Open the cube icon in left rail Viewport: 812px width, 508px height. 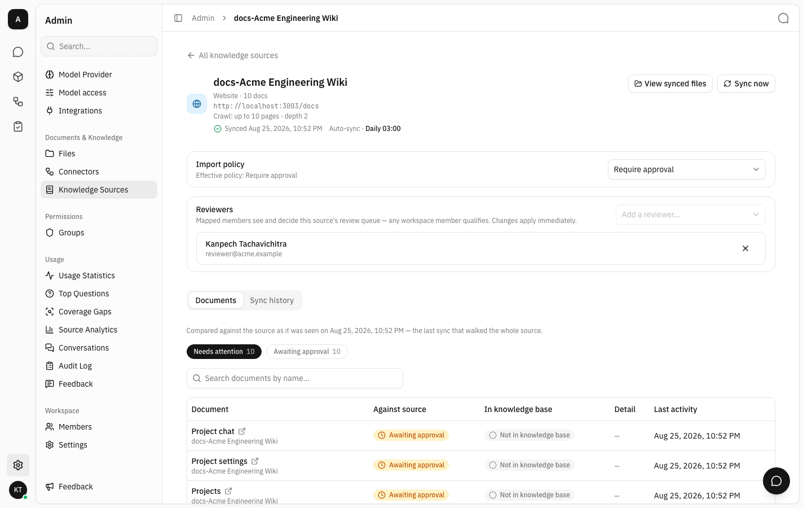18,77
